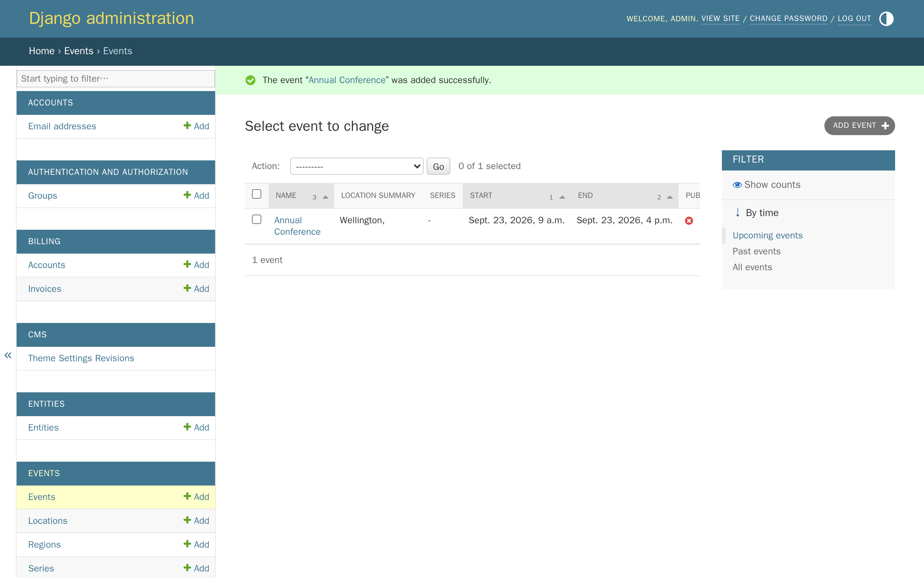The height and width of the screenshot is (578, 924).
Task: Toggle End column sort direction arrow
Action: click(670, 197)
